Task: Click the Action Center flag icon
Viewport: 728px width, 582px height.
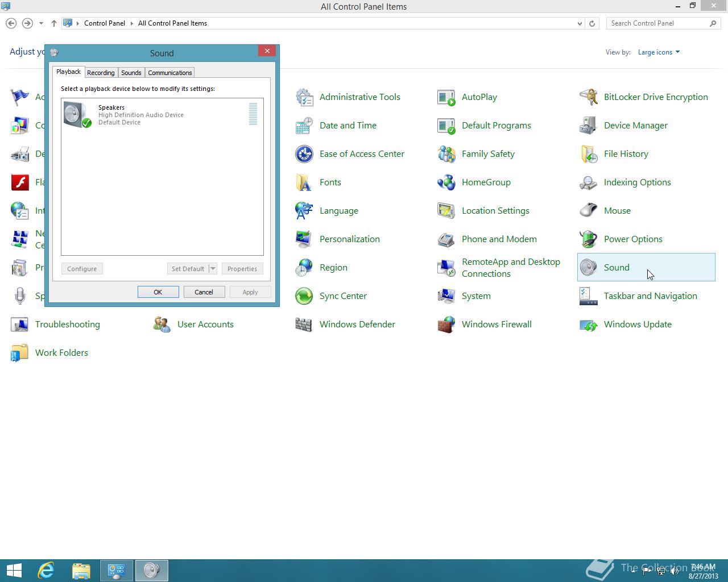Action: 20,97
